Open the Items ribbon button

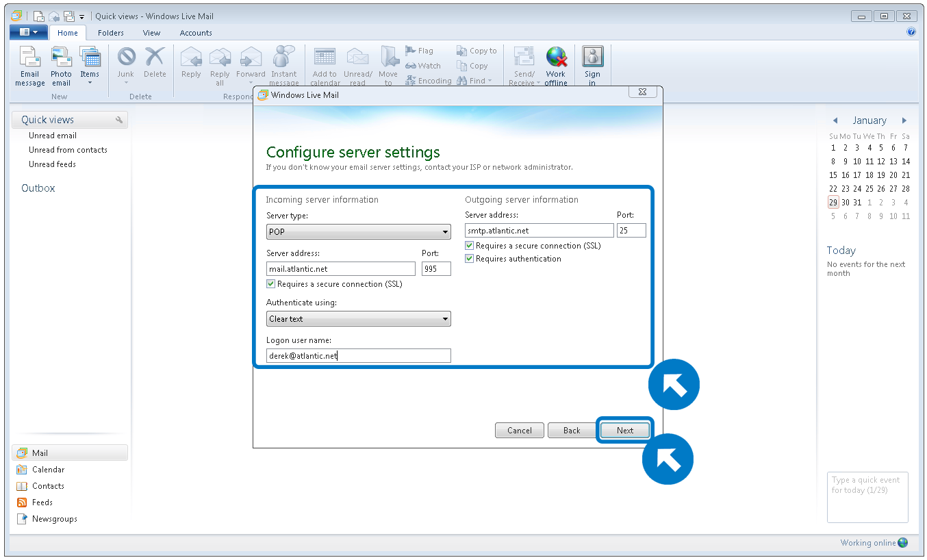click(90, 66)
